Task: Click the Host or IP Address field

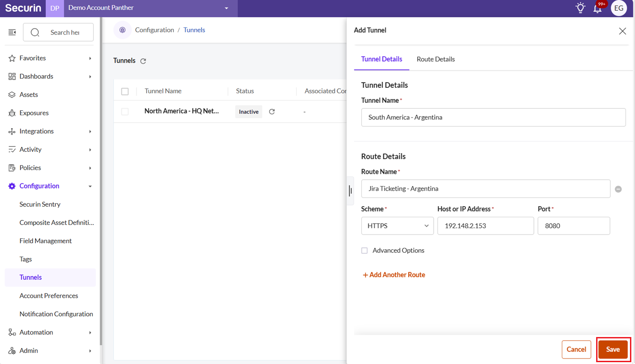Action: pyautogui.click(x=485, y=226)
